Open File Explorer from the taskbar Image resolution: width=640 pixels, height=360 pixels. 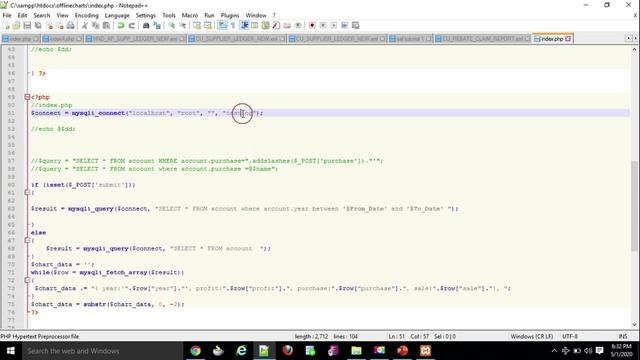356,351
